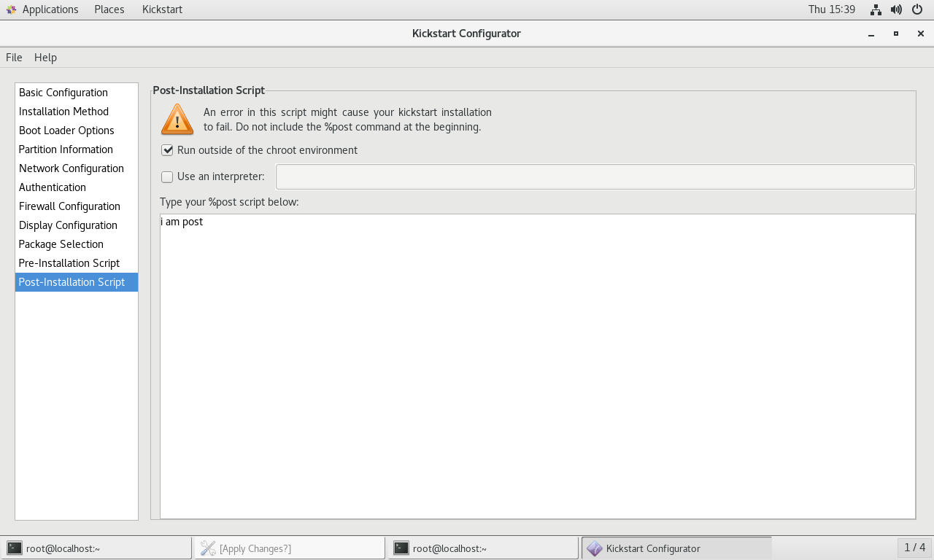Select Boot Loader Options in the sidebar
The image size is (934, 560).
[77, 131]
